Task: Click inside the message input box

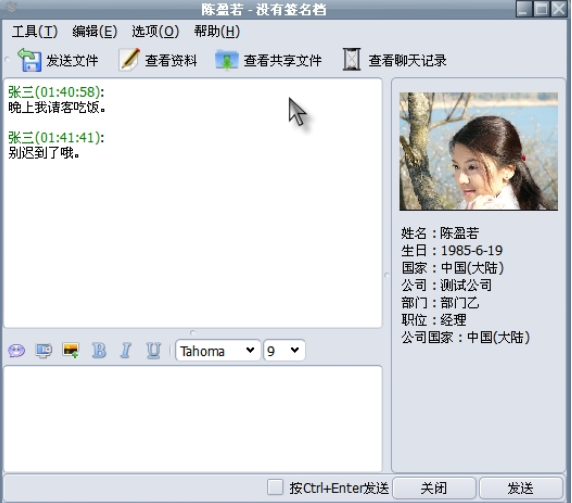Action: coord(193,418)
